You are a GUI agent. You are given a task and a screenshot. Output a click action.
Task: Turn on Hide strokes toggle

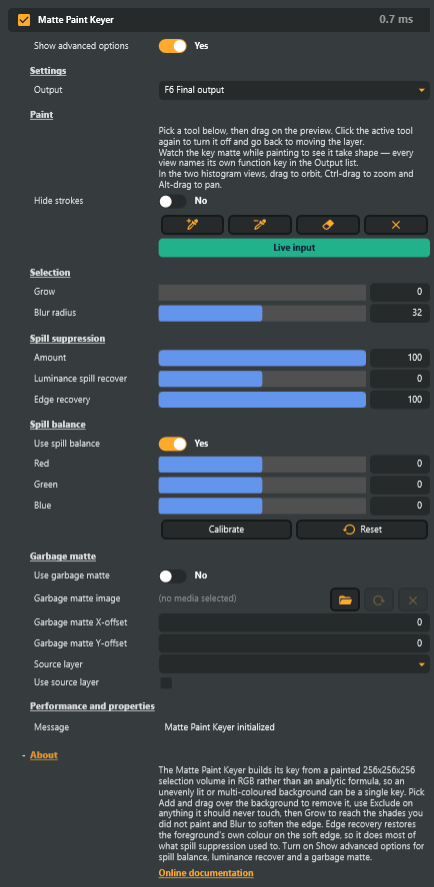(173, 201)
